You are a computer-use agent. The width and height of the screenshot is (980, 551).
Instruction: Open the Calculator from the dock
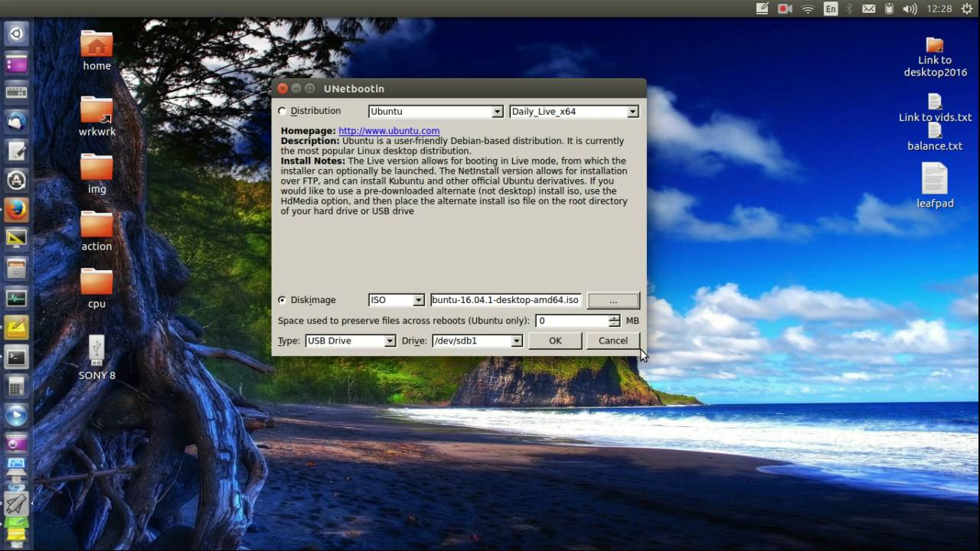17,386
